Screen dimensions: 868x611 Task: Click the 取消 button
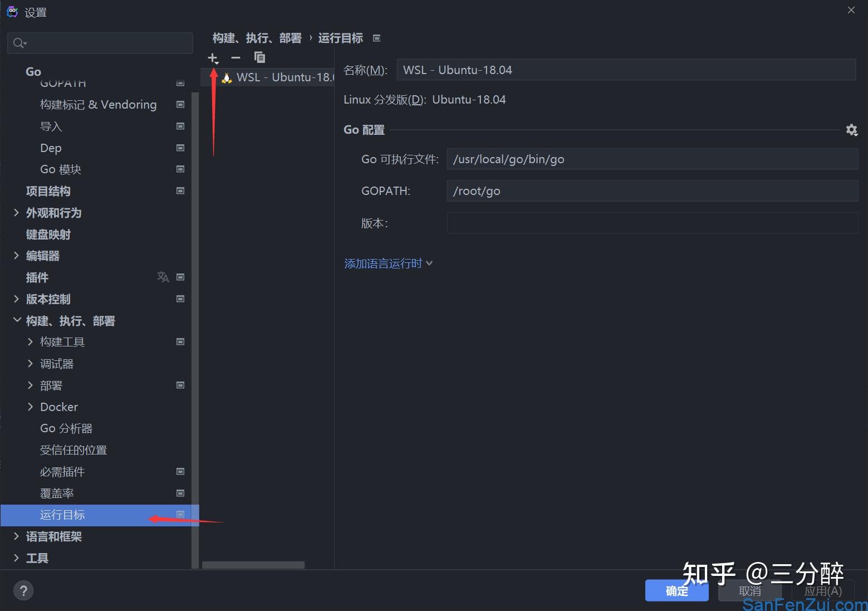[749, 590]
